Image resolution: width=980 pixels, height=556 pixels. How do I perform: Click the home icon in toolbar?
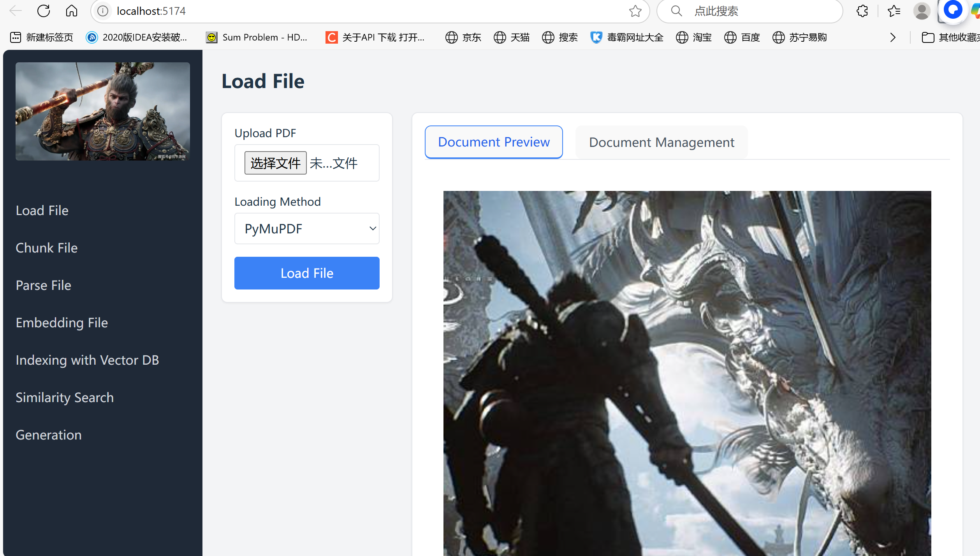[71, 11]
